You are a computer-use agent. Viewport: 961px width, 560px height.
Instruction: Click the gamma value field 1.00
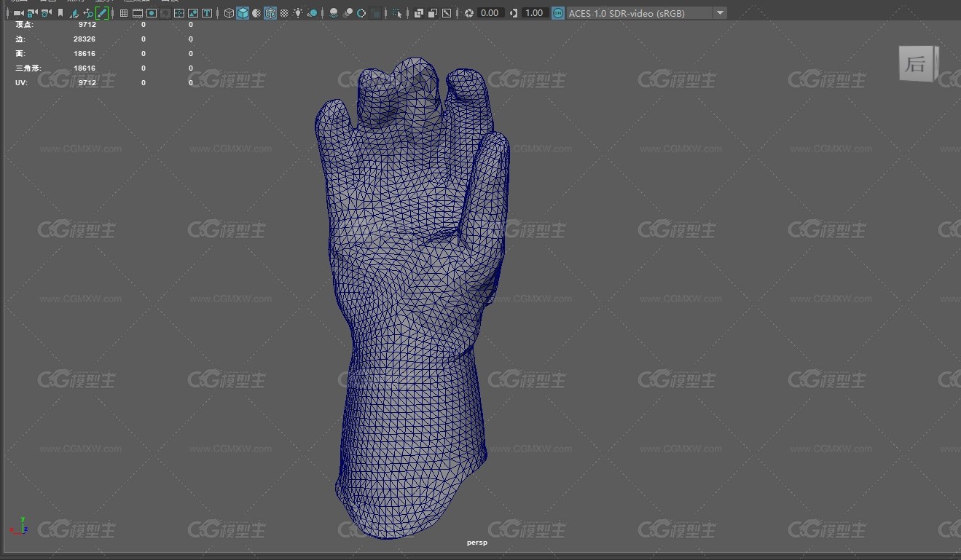535,13
